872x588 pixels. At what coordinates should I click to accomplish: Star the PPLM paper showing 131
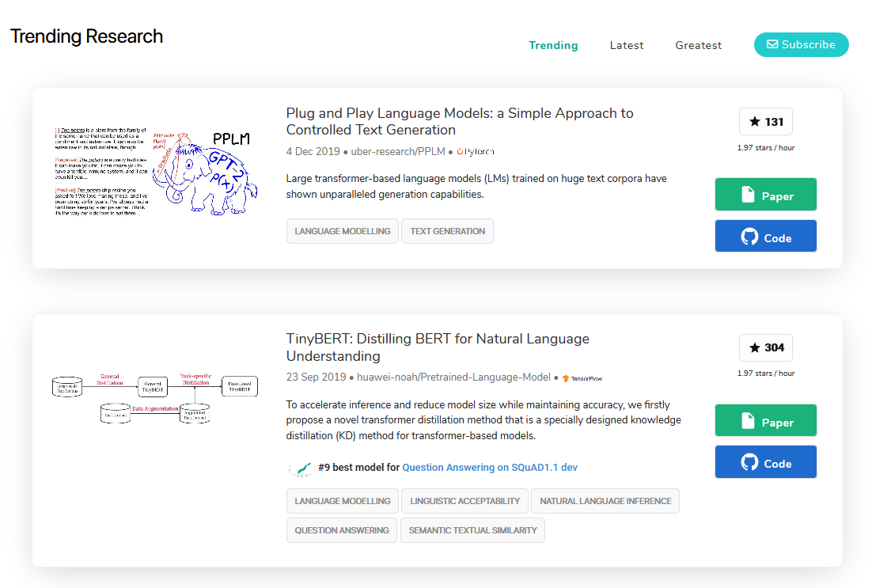[765, 122]
